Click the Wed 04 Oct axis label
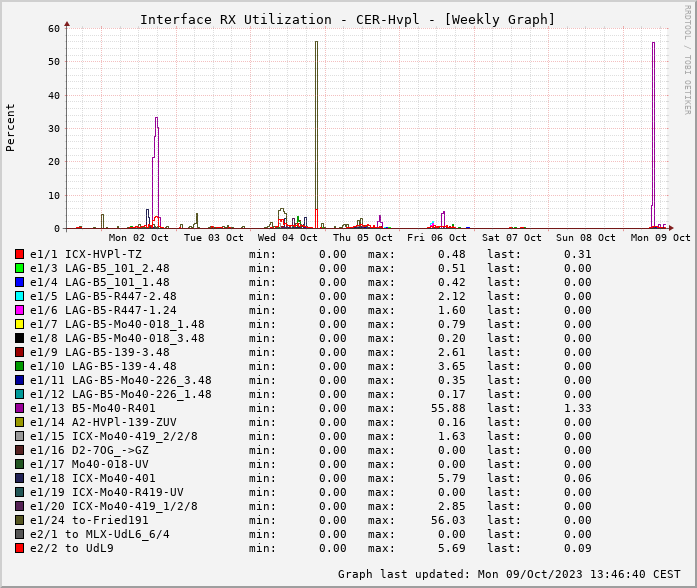Viewport: 697px width, 588px height. [288, 238]
